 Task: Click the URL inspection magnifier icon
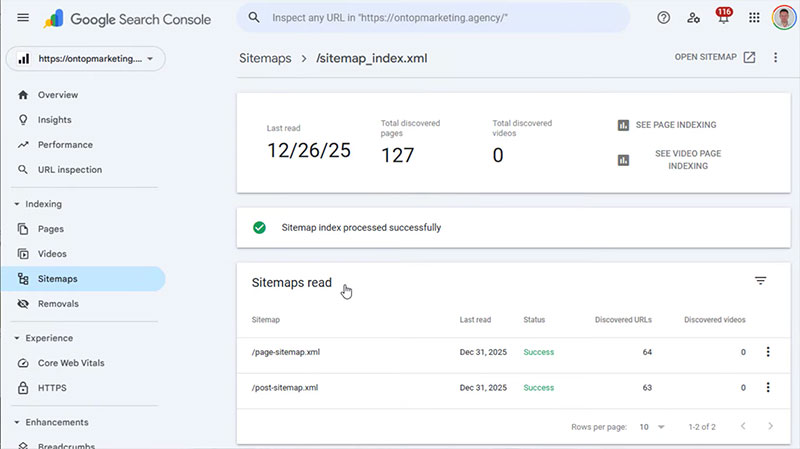point(23,169)
